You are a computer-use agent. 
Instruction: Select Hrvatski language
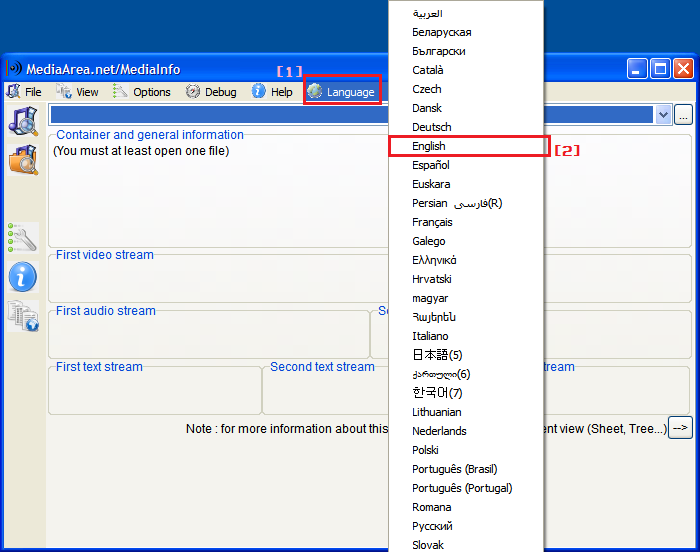466,279
